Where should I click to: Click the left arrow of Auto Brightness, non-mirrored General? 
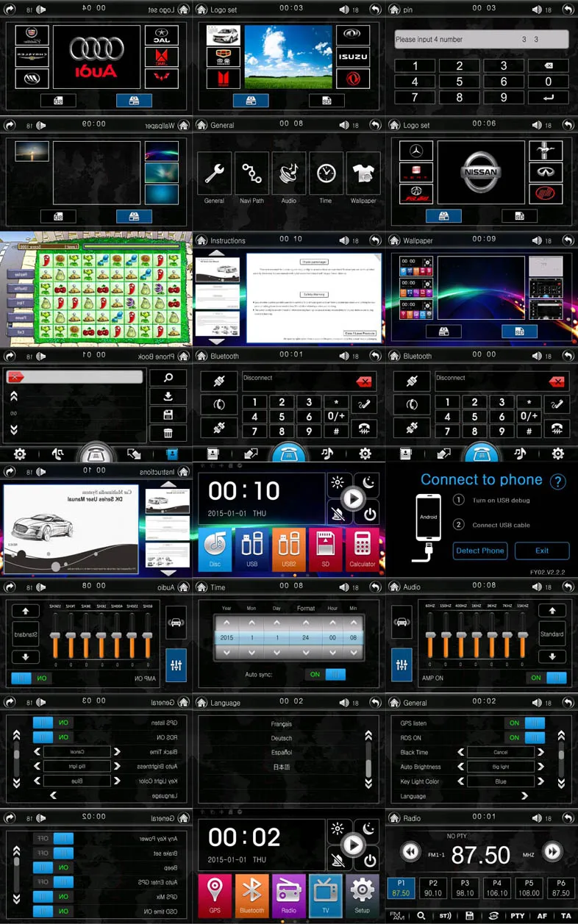pyautogui.click(x=461, y=767)
